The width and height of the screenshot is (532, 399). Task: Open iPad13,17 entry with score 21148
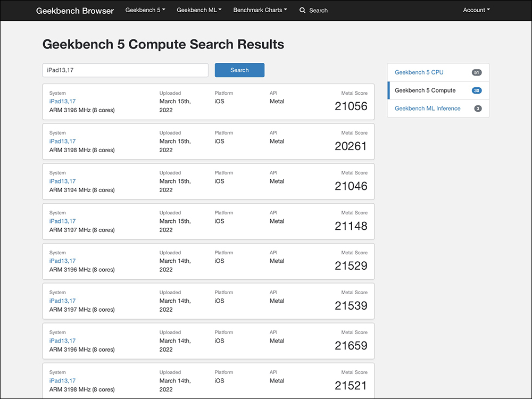point(63,221)
